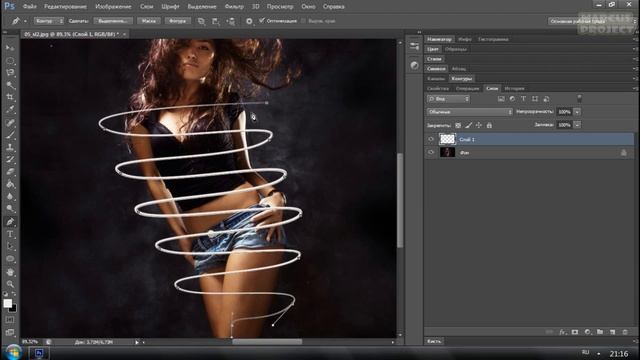
Task: Open path operations in options bar
Action: (201, 21)
